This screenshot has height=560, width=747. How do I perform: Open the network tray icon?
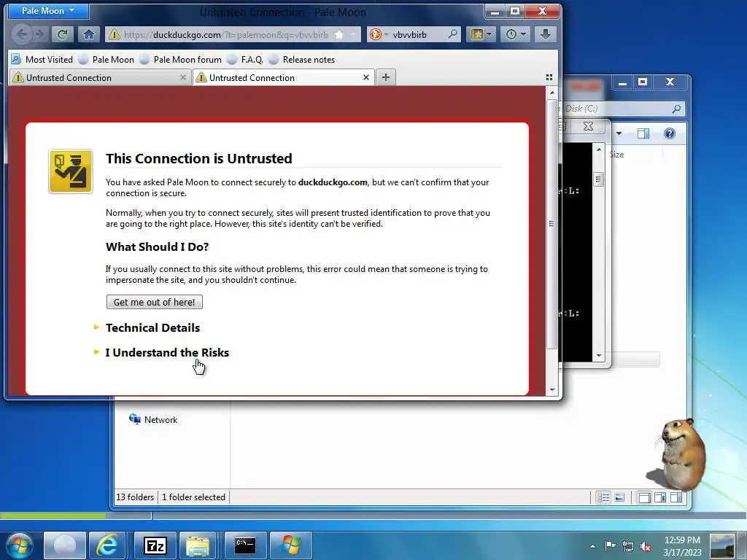(x=628, y=545)
